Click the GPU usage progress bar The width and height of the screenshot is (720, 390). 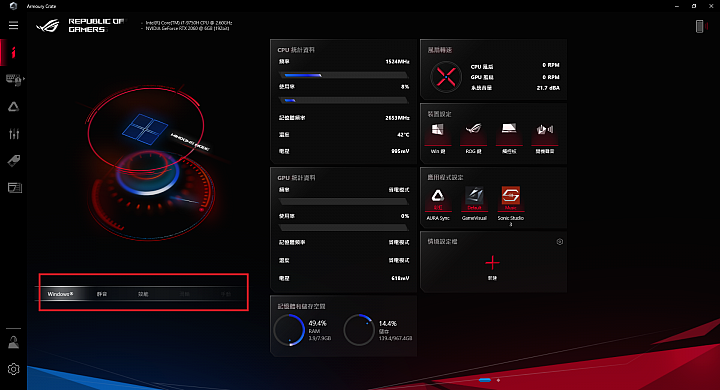coord(343,227)
